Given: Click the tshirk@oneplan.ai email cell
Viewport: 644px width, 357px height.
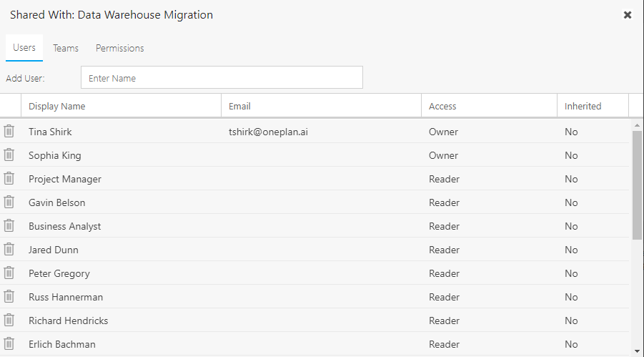Looking at the screenshot, I should click(321, 132).
